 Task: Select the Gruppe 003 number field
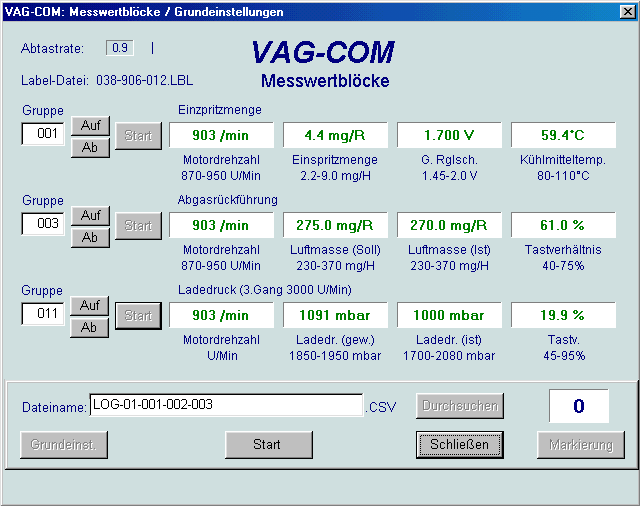tap(43, 224)
